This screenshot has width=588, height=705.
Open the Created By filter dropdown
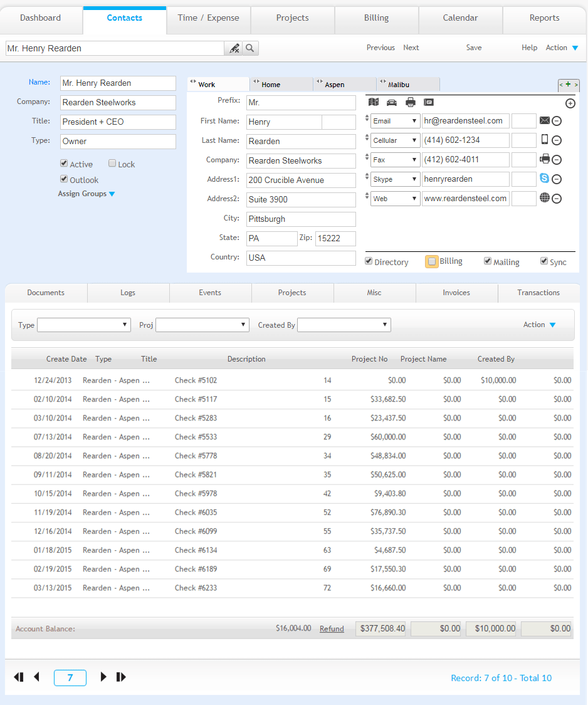(x=344, y=325)
